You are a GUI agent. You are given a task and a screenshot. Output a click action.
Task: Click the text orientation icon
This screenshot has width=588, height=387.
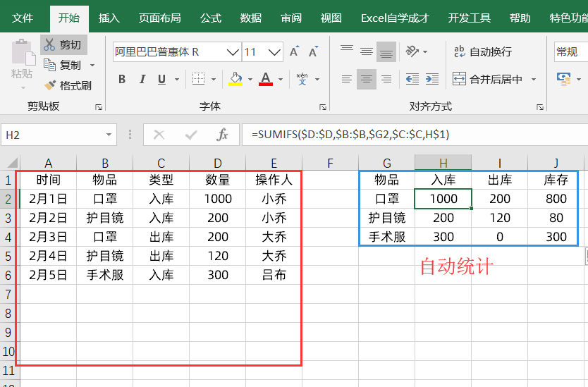(x=412, y=51)
